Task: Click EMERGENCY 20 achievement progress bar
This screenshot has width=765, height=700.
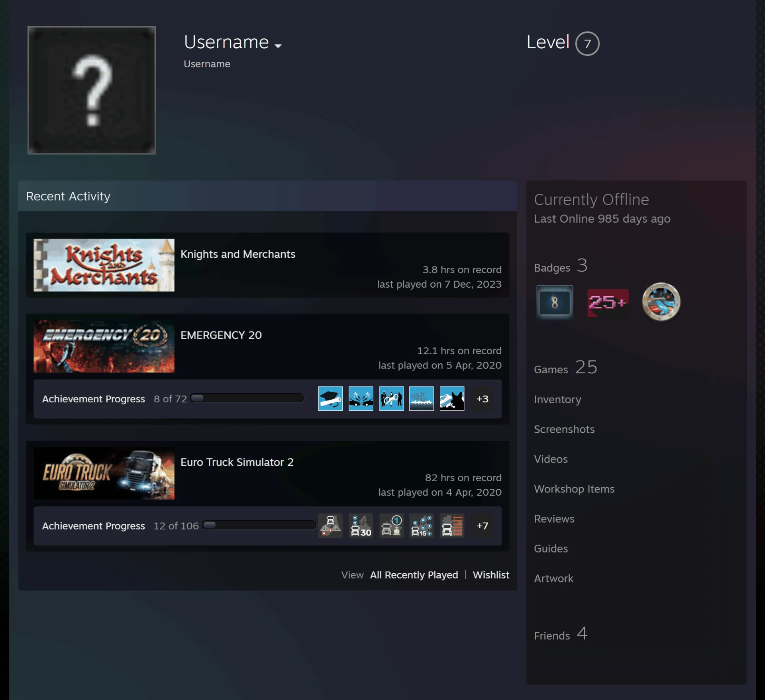Action: [247, 398]
